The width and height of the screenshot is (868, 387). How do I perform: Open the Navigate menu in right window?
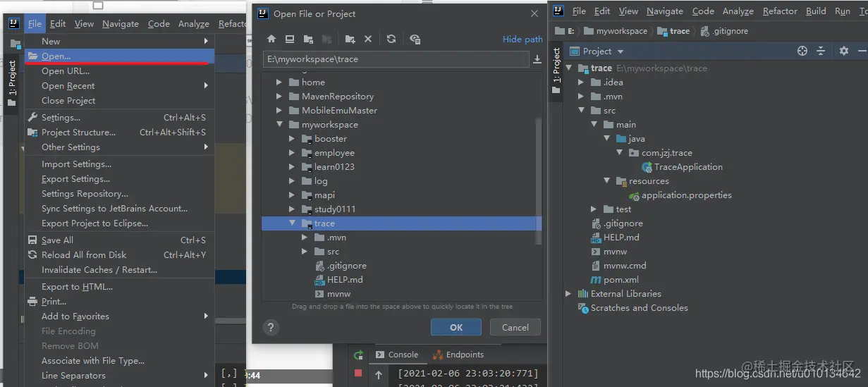(x=664, y=11)
